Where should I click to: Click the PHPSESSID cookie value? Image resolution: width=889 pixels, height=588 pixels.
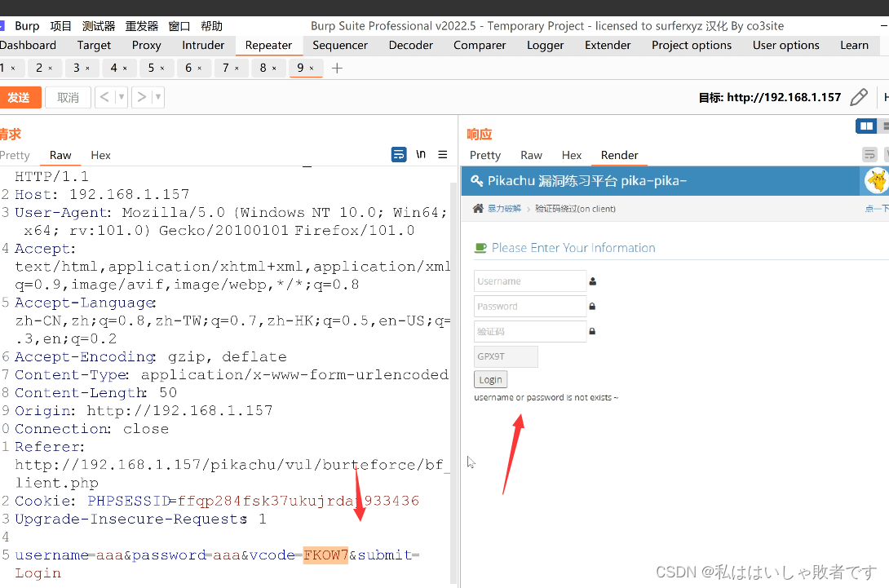(299, 501)
